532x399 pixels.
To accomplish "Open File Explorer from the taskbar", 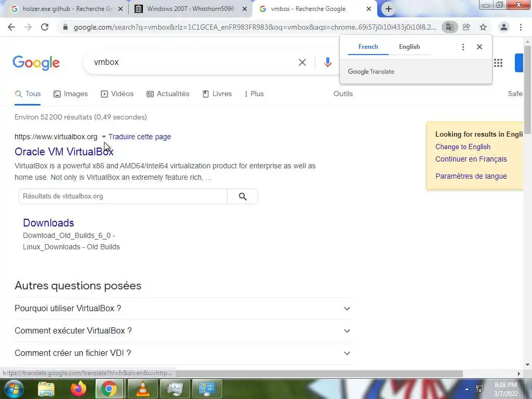I will pyautogui.click(x=46, y=389).
